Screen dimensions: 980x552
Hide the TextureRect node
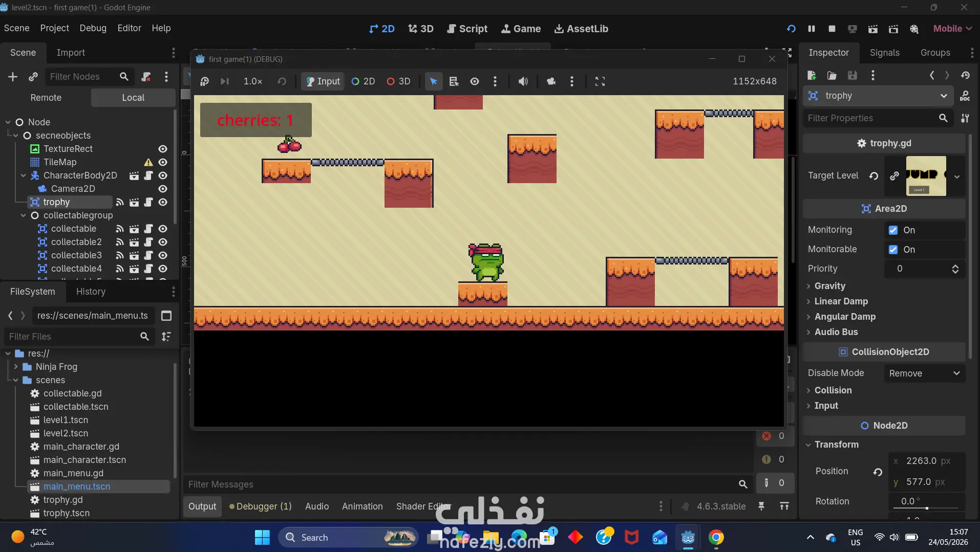point(163,149)
